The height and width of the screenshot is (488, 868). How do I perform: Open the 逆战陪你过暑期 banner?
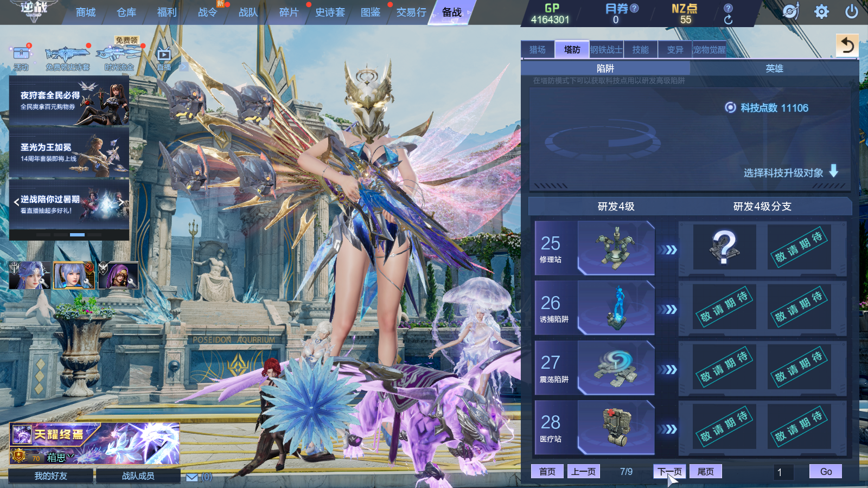(x=69, y=204)
